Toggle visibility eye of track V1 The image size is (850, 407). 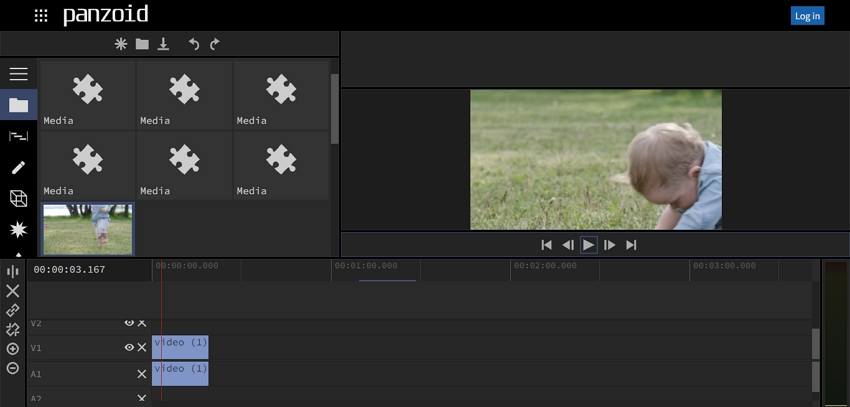[x=129, y=347]
